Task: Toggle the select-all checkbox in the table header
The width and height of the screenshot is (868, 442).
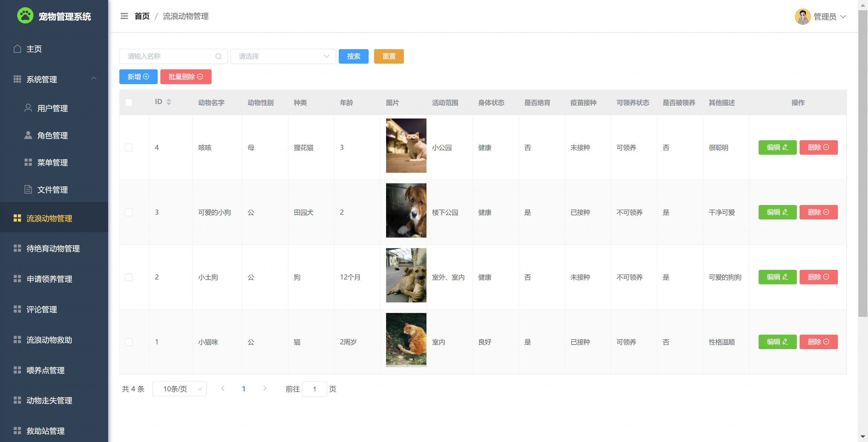Action: [129, 103]
